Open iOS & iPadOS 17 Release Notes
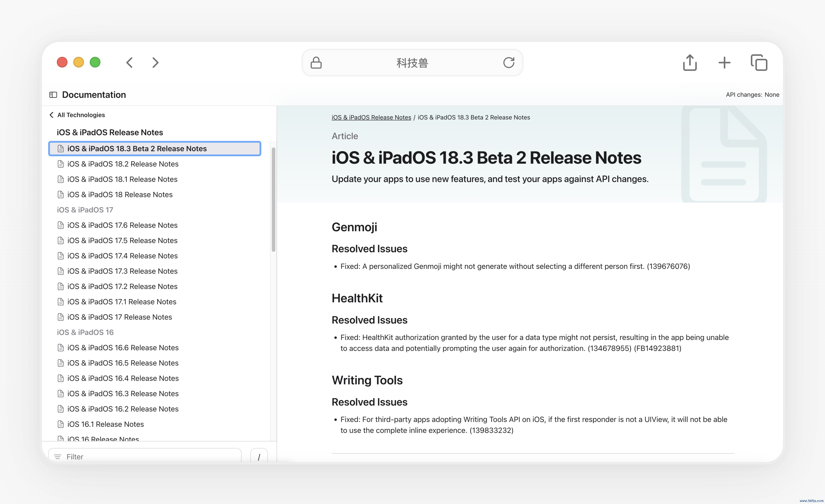Viewport: 825px width, 504px height. pyautogui.click(x=120, y=317)
